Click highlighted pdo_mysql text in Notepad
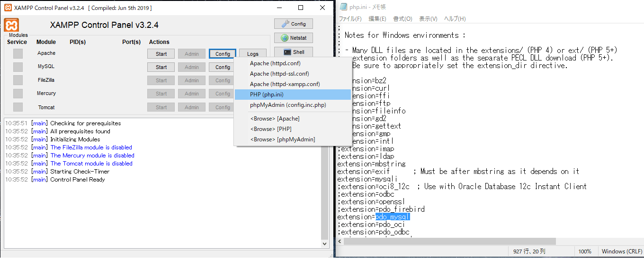This screenshot has width=644, height=260. point(393,217)
